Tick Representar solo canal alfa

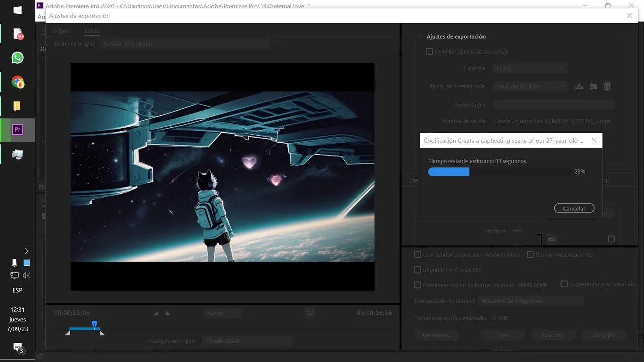(565, 284)
